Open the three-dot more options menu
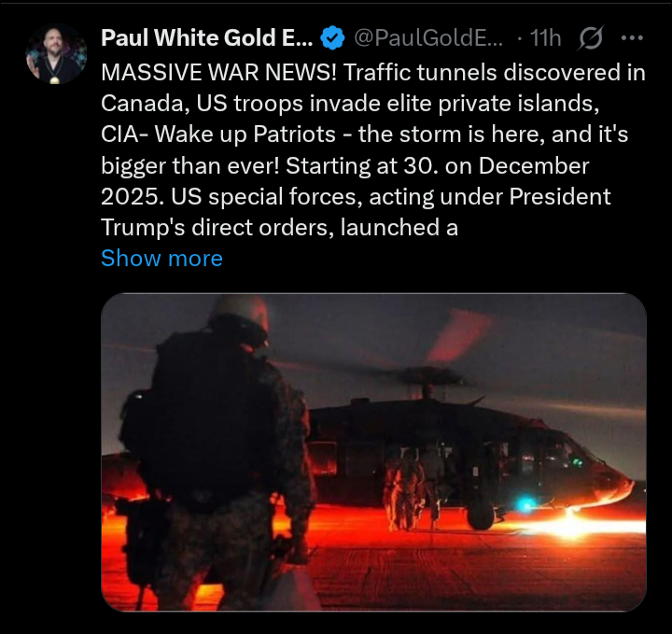The image size is (672, 634). click(632, 37)
